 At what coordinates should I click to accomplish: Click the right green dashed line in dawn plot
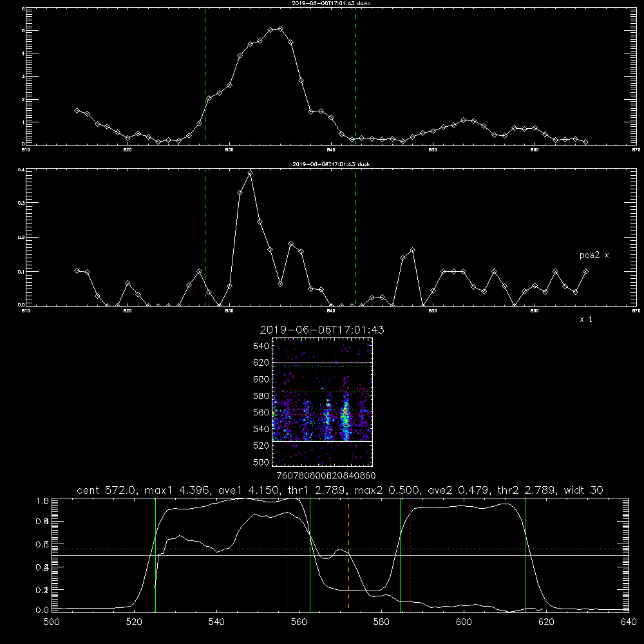click(x=355, y=76)
